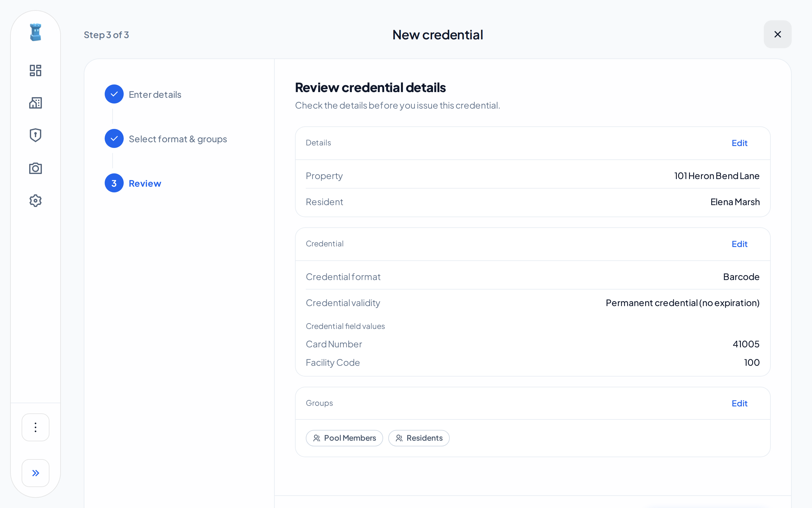Screen dimensions: 812x508
Task: Edit the Groups section
Action: point(740,404)
